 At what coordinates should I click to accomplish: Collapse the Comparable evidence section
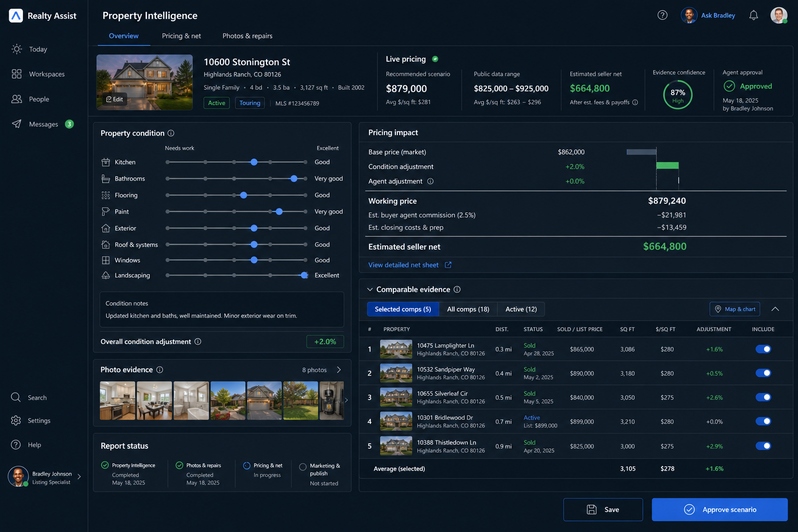(x=370, y=289)
